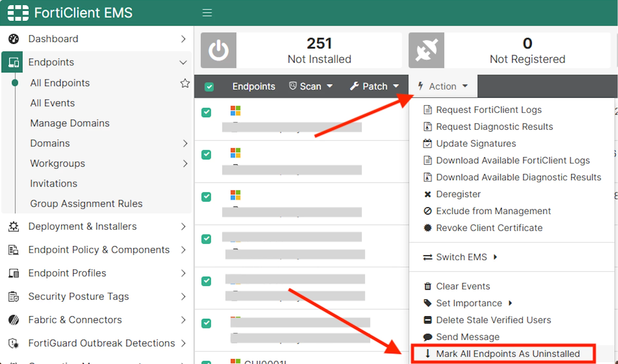This screenshot has width=618, height=364.
Task: Click the Windows logo in first endpoint row
Action: [x=235, y=111]
